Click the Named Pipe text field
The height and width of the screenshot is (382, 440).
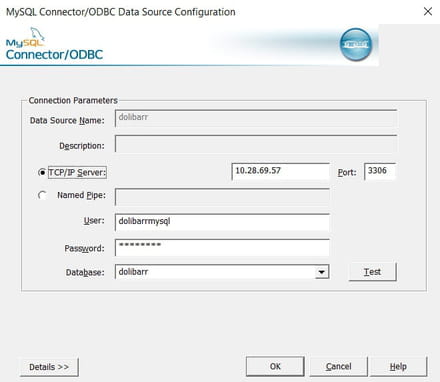(222, 197)
